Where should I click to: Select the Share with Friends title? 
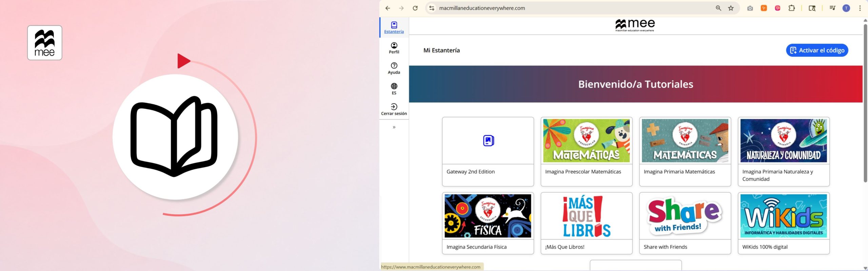(665, 247)
